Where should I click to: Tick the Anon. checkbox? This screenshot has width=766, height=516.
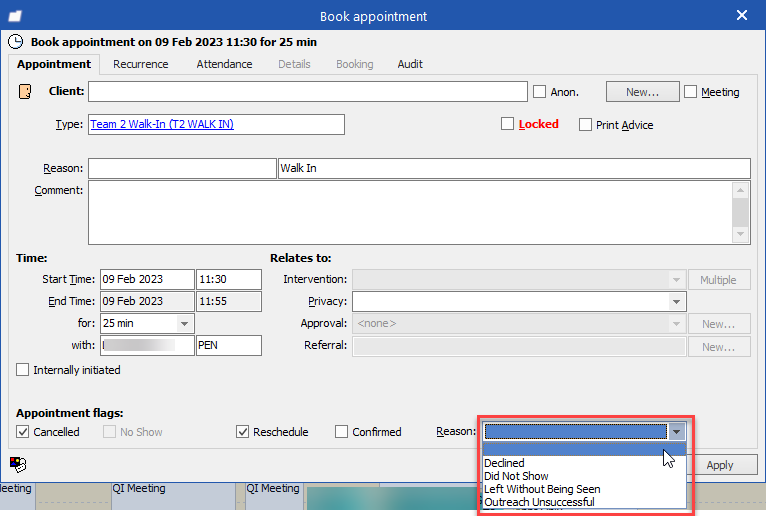tap(540, 92)
